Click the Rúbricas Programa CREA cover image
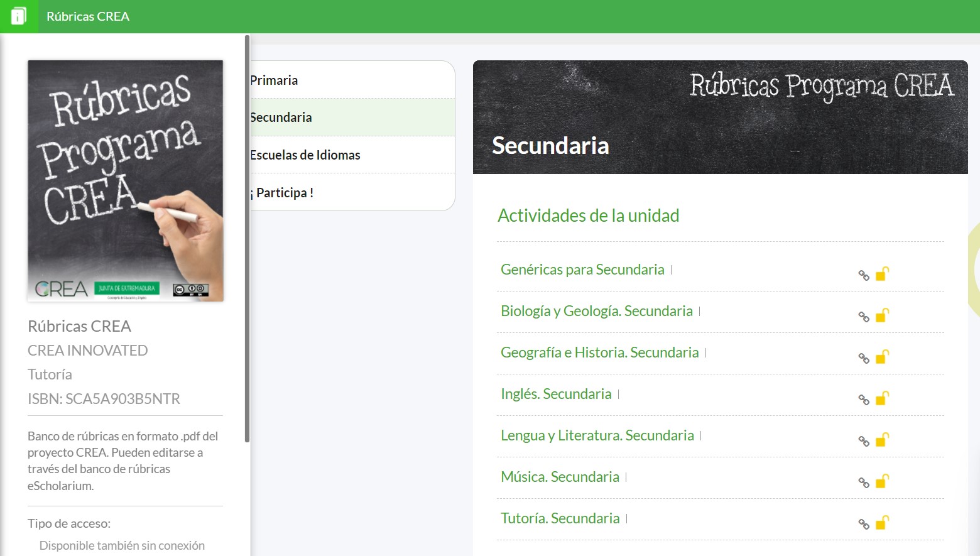The image size is (980, 556). (x=126, y=181)
